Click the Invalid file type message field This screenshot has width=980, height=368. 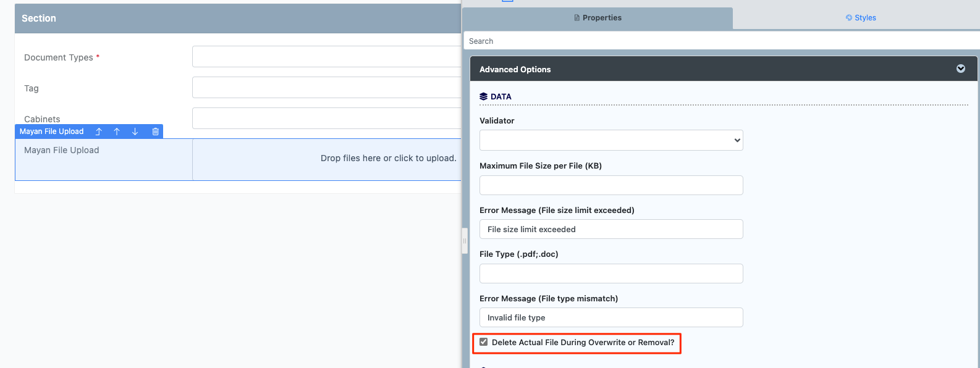tap(611, 317)
